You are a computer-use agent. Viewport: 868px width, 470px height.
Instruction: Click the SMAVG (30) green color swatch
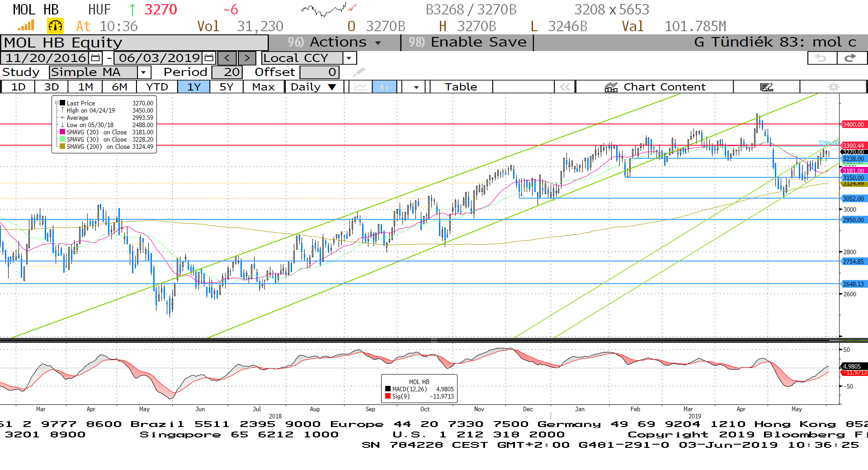pos(62,139)
